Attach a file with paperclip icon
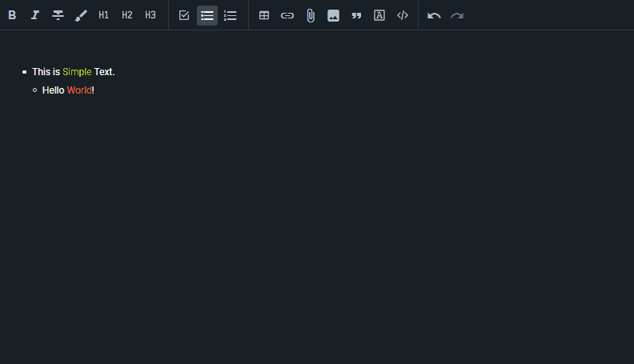Screen dimensions: 634x364 pos(311,15)
